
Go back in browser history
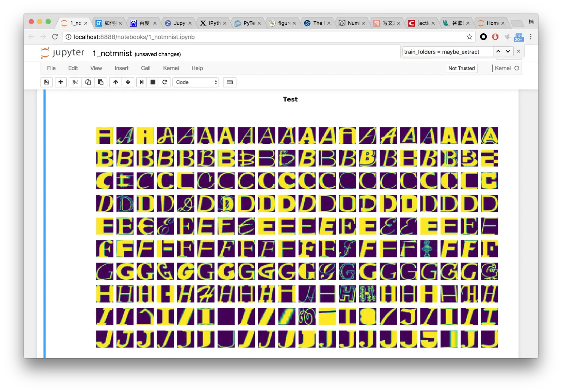point(31,37)
